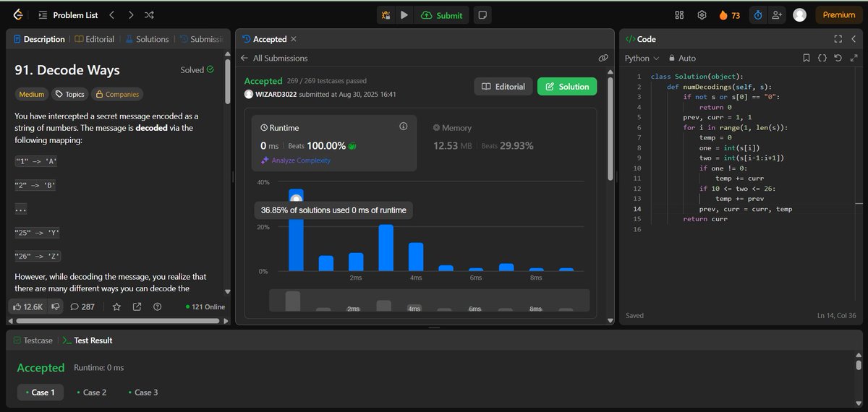Select Case 1 result
Viewport: 868px width, 412px height.
(x=40, y=392)
